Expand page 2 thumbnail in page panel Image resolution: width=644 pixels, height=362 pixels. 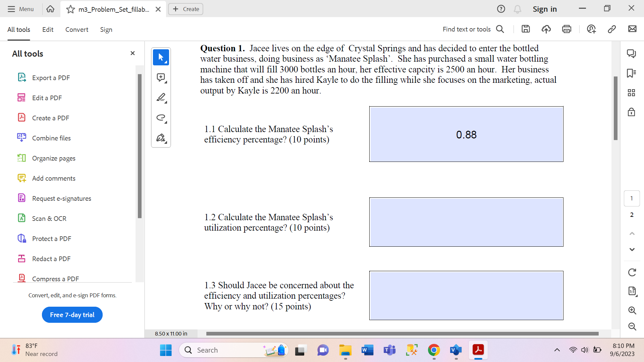[x=632, y=215]
